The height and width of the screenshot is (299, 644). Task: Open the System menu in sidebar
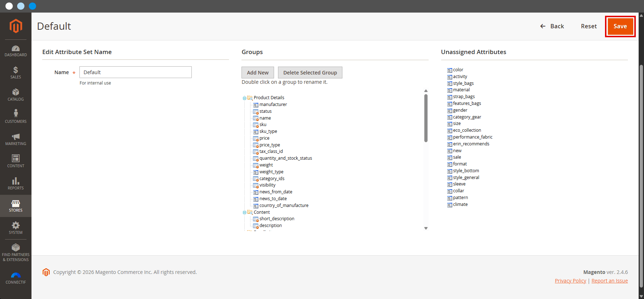[16, 228]
